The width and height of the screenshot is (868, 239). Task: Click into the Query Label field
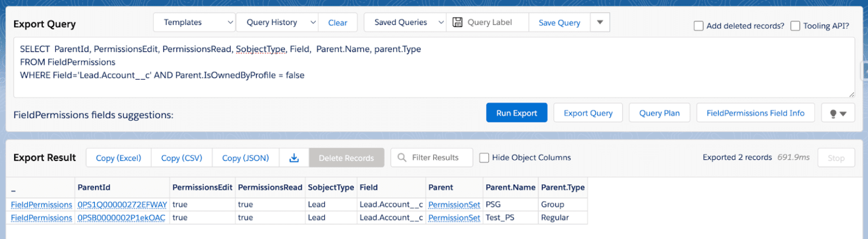point(494,23)
